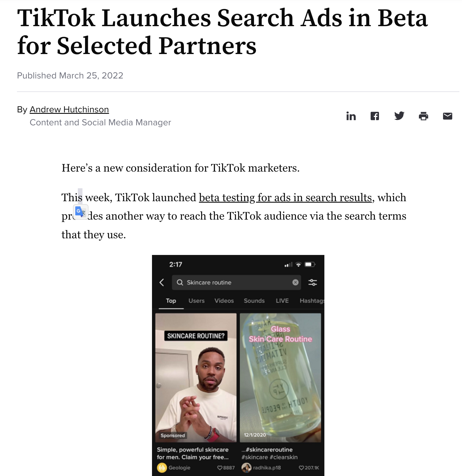This screenshot has width=462, height=476.
Task: Tap the back arrow in TikTok screenshot
Action: 162,282
